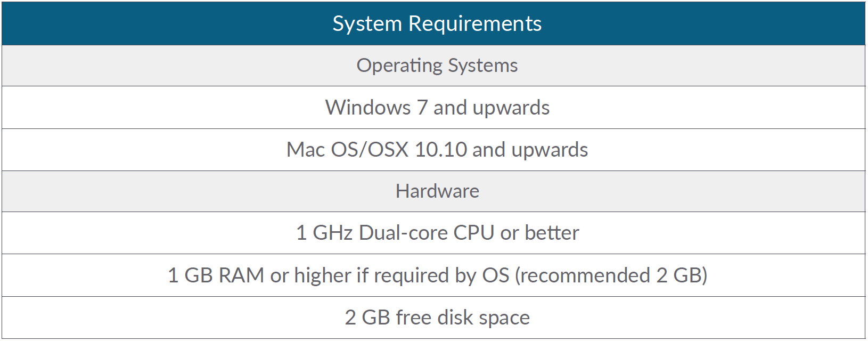
Task: Click the word "RAM"
Action: tap(241, 275)
